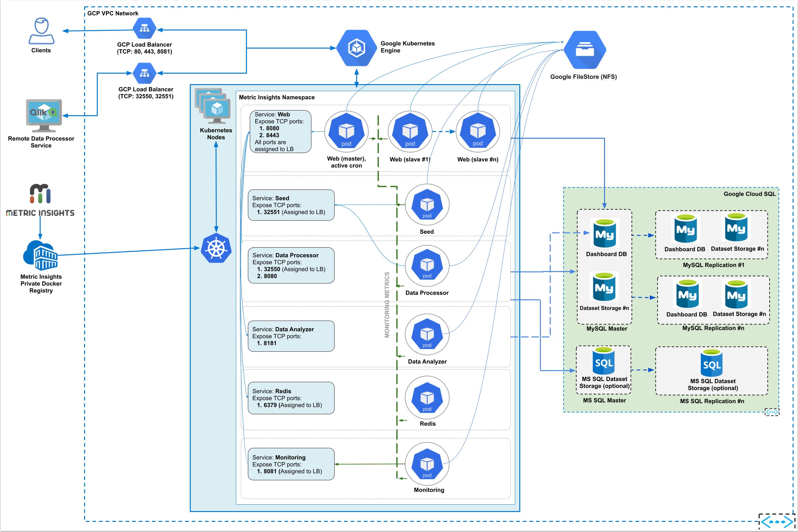Click the VPC network peering icon bottom-right
The width and height of the screenshot is (798, 532).
coord(776,522)
